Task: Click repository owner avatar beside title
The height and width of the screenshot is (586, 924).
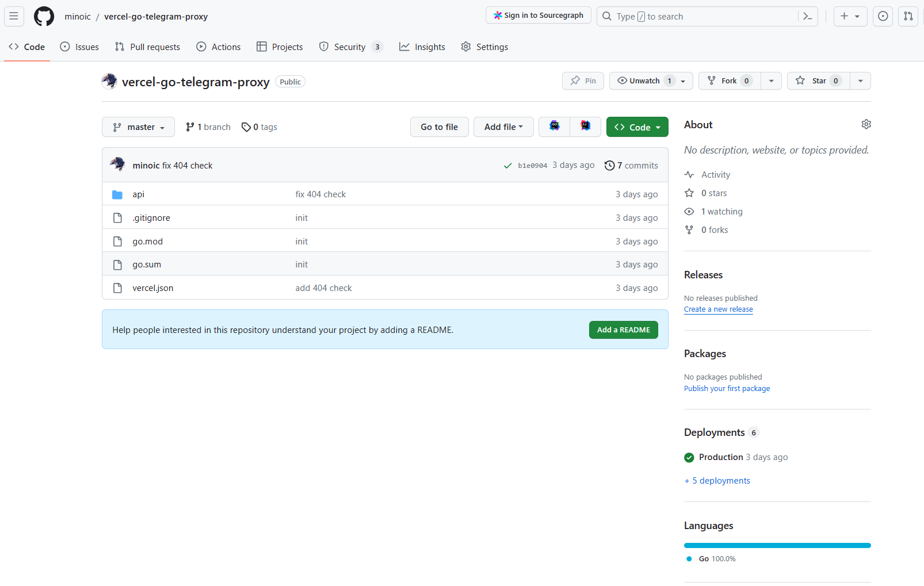Action: (109, 81)
